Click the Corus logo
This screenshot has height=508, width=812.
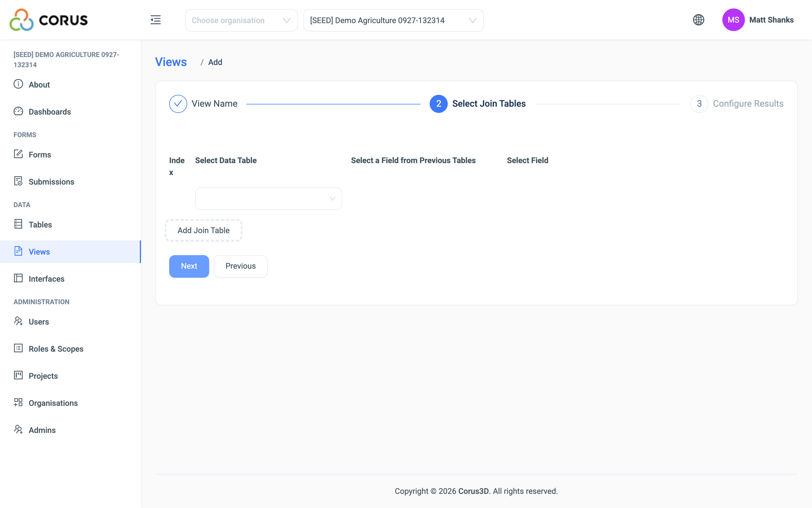tap(49, 20)
